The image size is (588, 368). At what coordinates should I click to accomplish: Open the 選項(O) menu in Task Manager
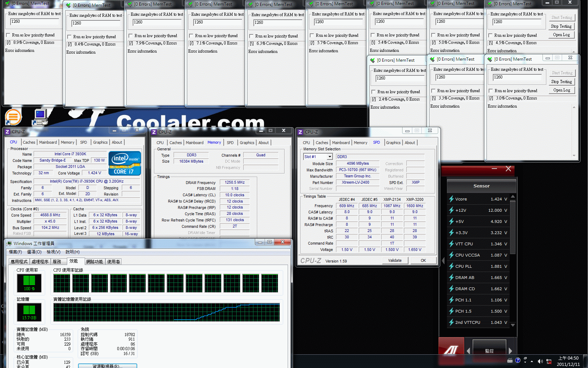coord(34,252)
